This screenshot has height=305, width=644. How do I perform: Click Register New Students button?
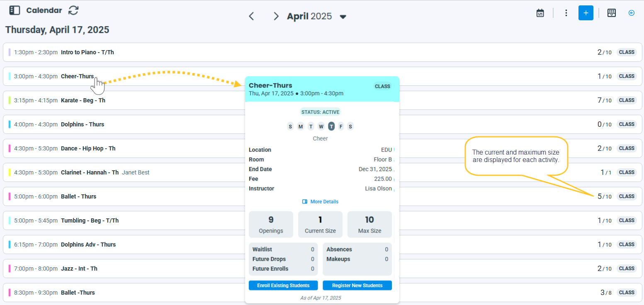coord(357,286)
